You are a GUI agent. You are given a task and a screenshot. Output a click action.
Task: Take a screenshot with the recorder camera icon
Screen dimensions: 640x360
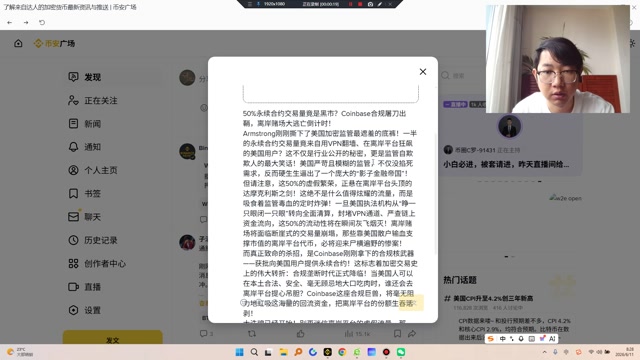pyautogui.click(x=370, y=4)
